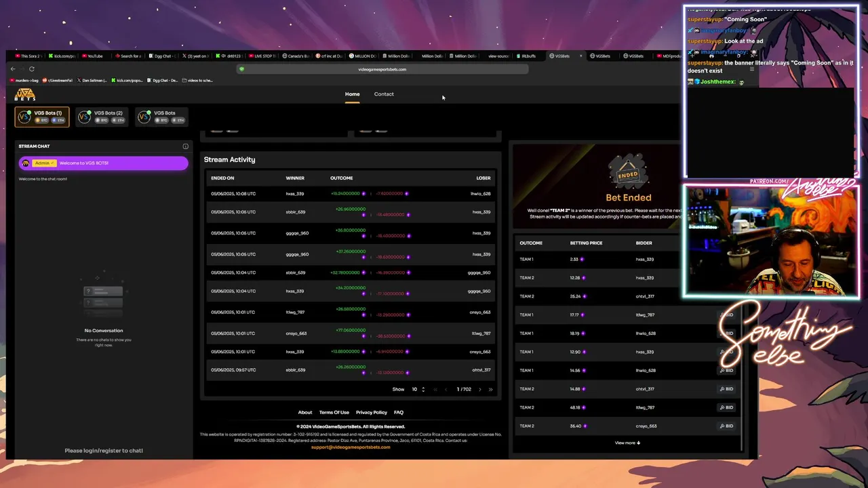Viewport: 868px width, 488px height.
Task: Select the VGS Bots (1) stream tab
Action: tap(42, 117)
